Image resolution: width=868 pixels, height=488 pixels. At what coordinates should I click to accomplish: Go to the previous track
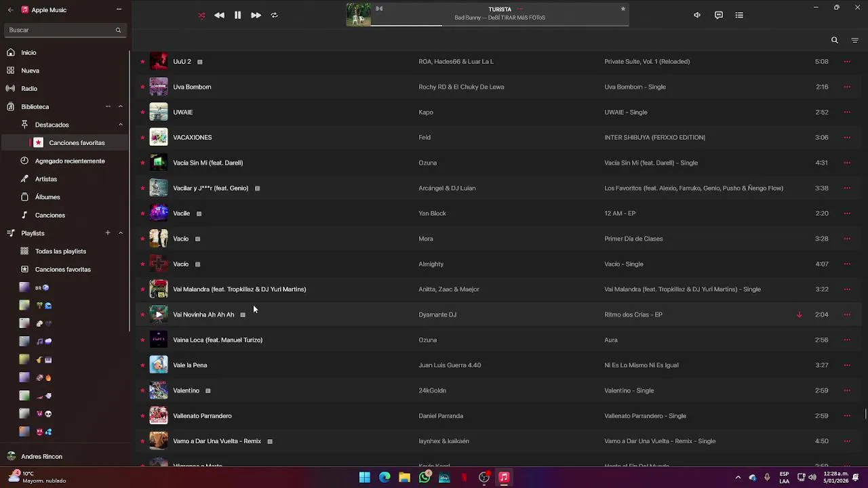tap(219, 15)
